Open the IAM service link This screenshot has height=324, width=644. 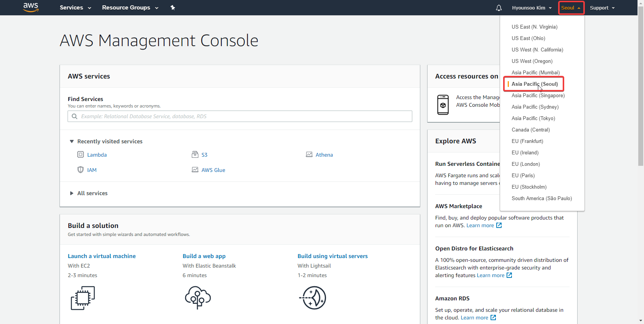(92, 170)
